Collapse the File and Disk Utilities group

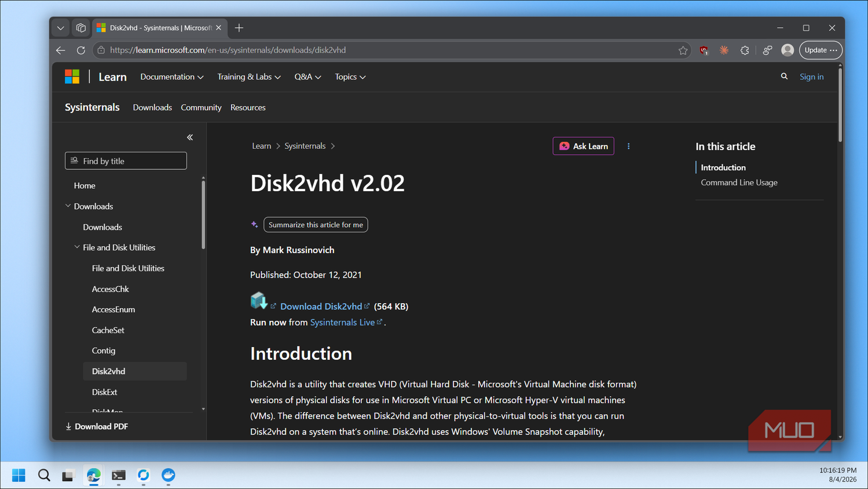pos(77,247)
